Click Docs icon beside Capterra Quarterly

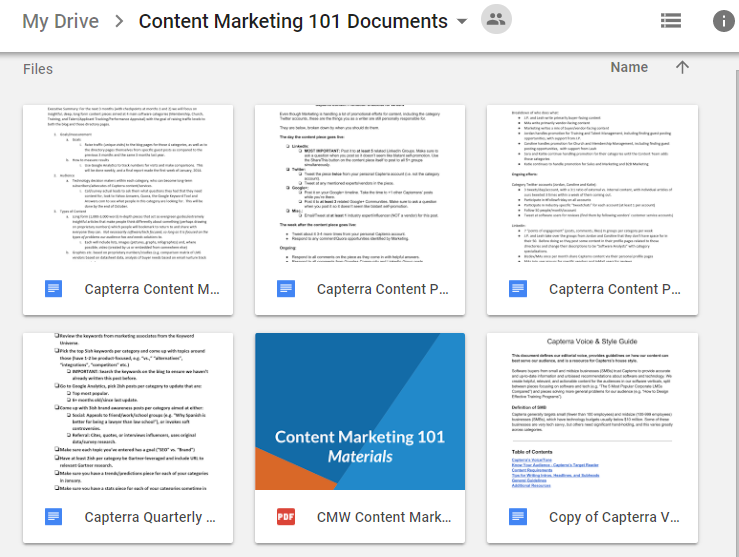53,517
